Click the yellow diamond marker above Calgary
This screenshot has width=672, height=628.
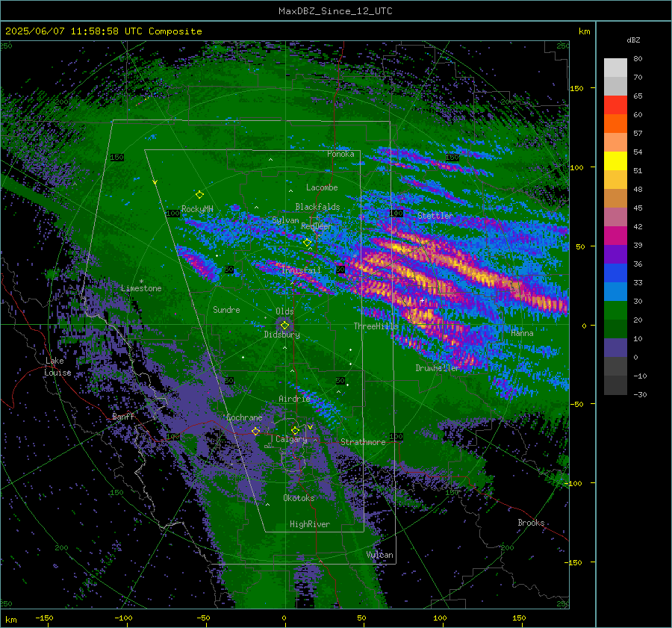click(x=295, y=430)
